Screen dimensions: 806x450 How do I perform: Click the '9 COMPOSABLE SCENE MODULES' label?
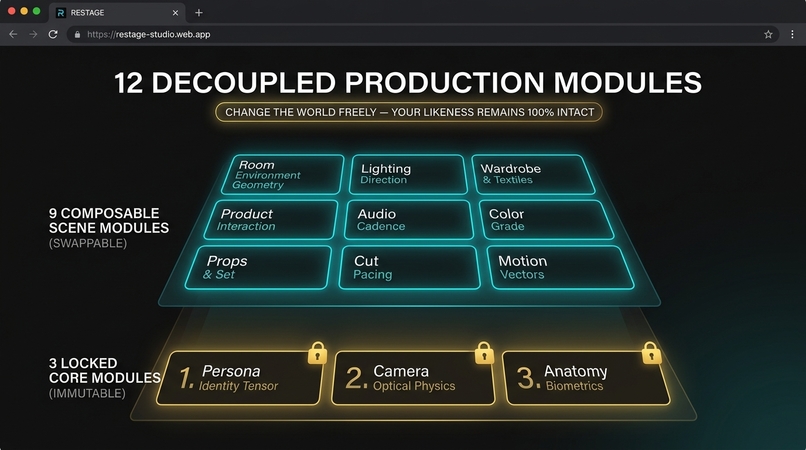point(108,221)
